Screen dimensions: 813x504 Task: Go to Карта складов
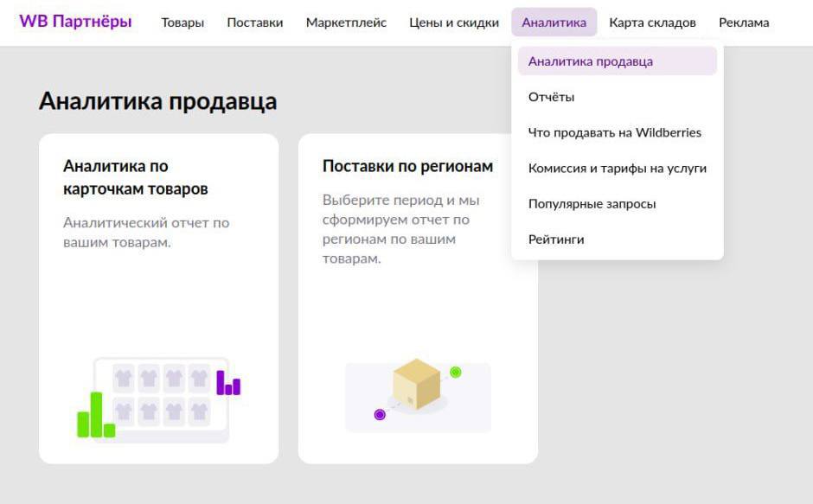pyautogui.click(x=652, y=22)
